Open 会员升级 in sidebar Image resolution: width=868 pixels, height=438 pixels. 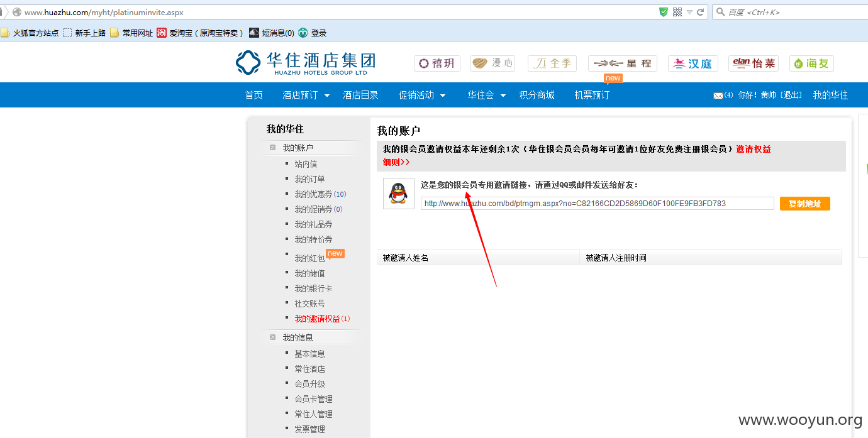click(x=309, y=384)
